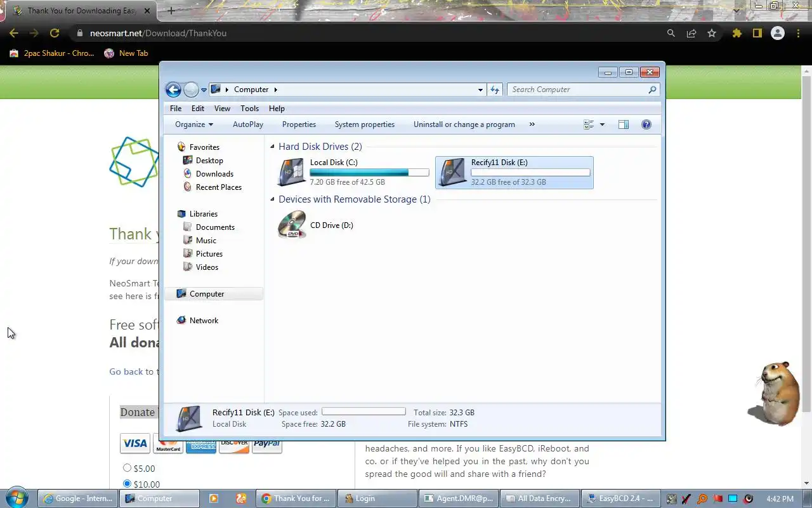Bookmark this page with the star icon
This screenshot has height=508, width=812.
pos(712,33)
